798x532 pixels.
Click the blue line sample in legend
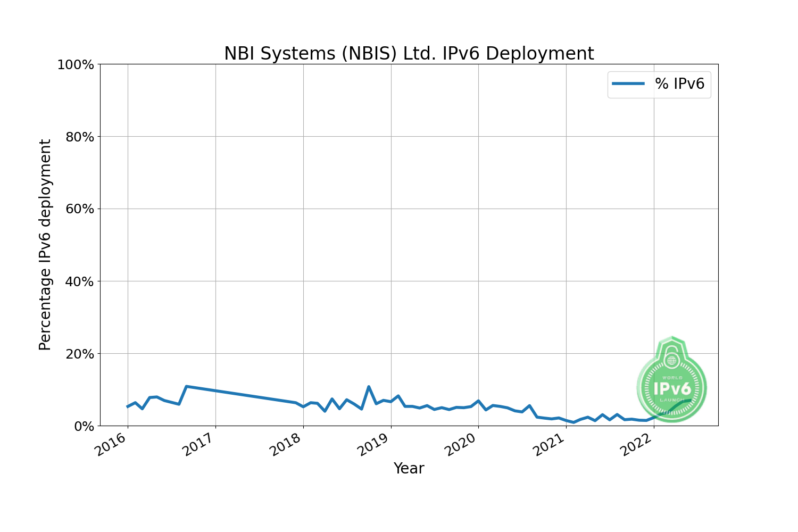[x=628, y=84]
